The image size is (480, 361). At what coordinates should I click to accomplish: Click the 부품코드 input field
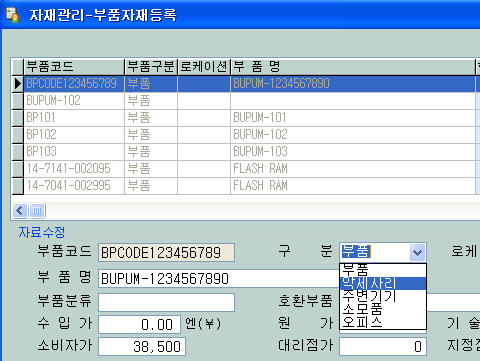tap(166, 252)
